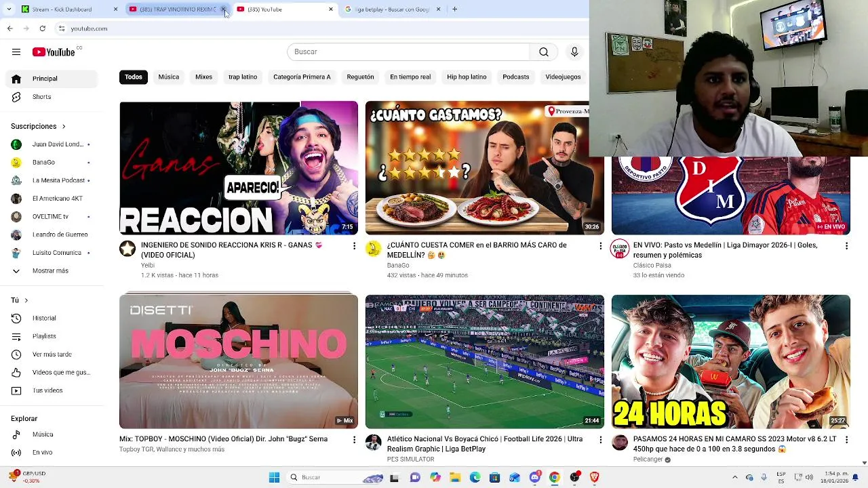Click the search magnifier button
This screenshot has height=488, width=868.
544,52
